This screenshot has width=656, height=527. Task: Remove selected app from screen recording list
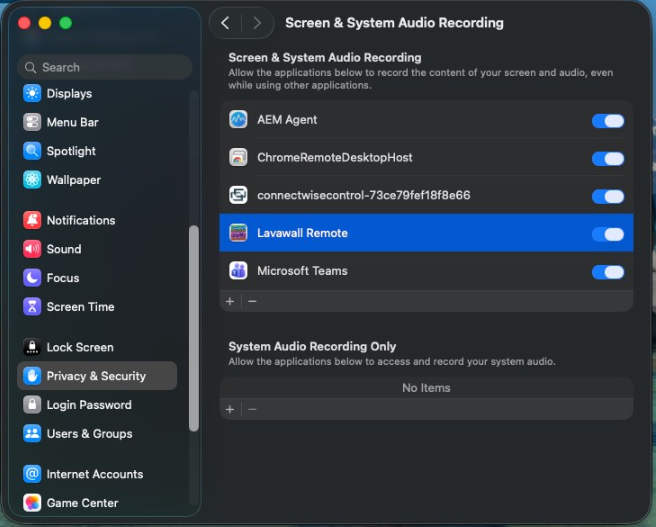(252, 301)
